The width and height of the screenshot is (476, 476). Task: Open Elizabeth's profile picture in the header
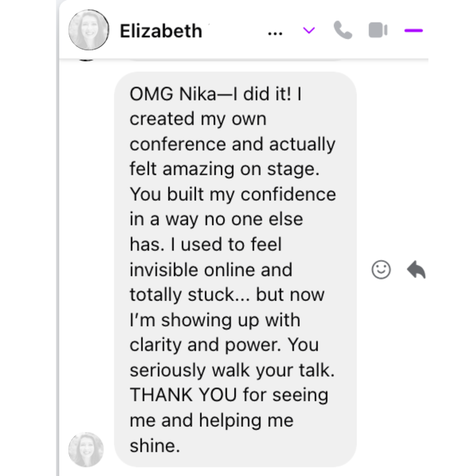tap(89, 30)
